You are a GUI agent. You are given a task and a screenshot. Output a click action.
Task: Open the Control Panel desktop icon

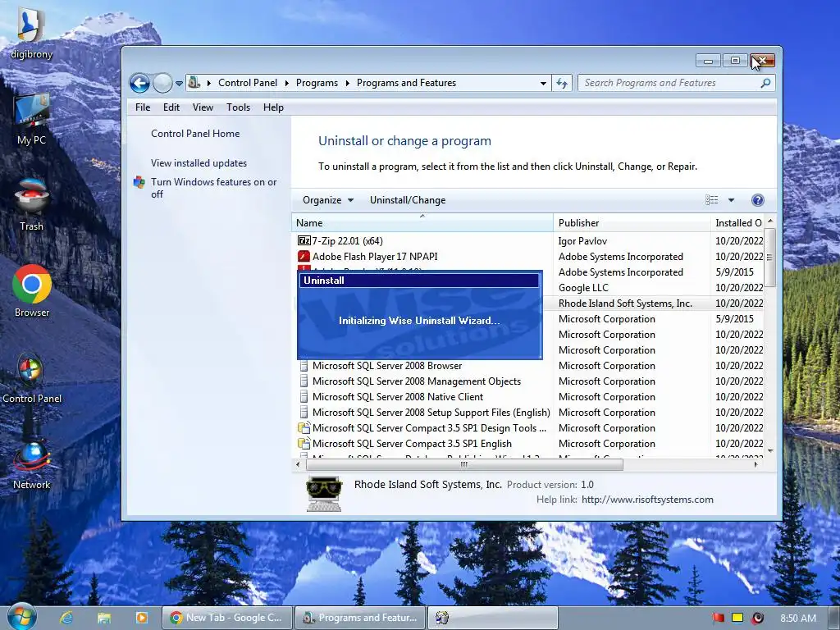tap(32, 377)
